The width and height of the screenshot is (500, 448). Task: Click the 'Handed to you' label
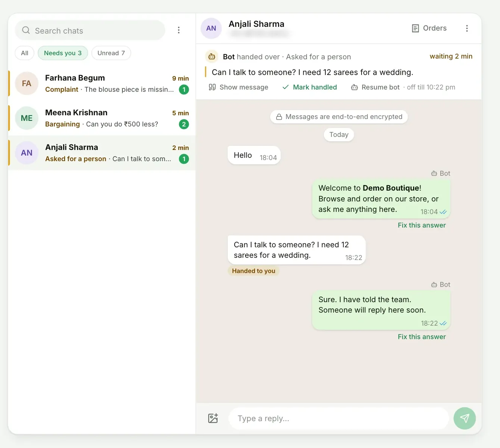pos(254,271)
